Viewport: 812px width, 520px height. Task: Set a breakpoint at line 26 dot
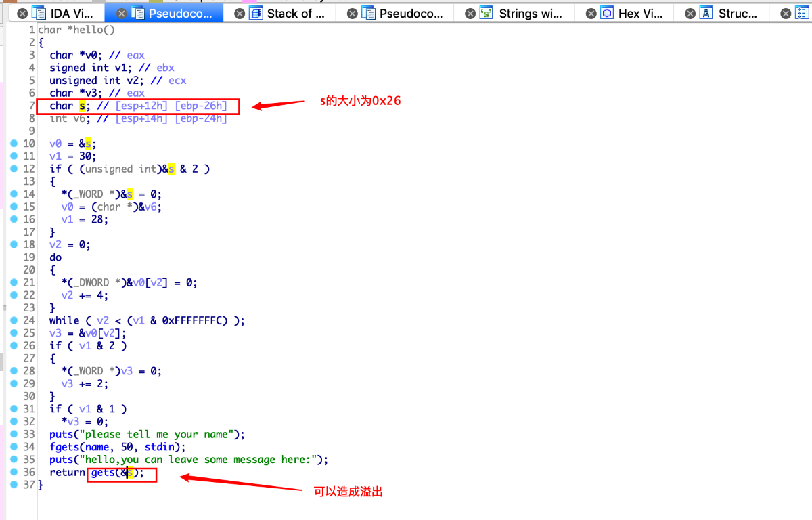(x=14, y=345)
